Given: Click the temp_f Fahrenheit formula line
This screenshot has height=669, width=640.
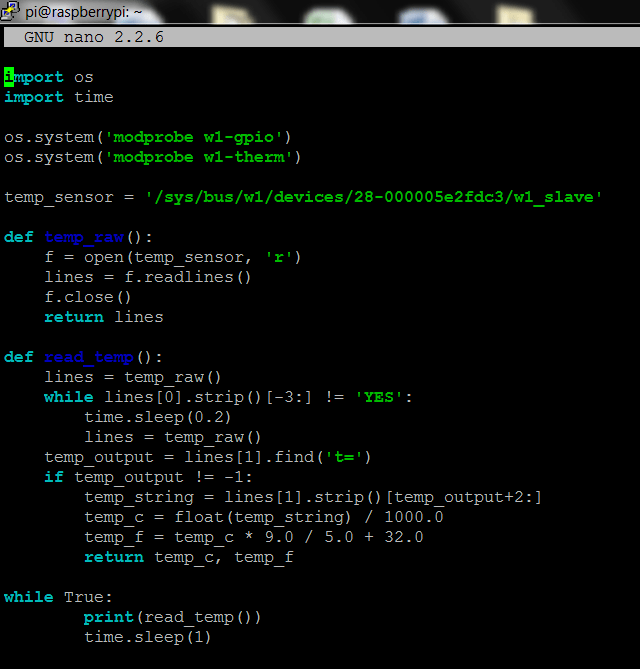Looking at the screenshot, I should [x=254, y=537].
